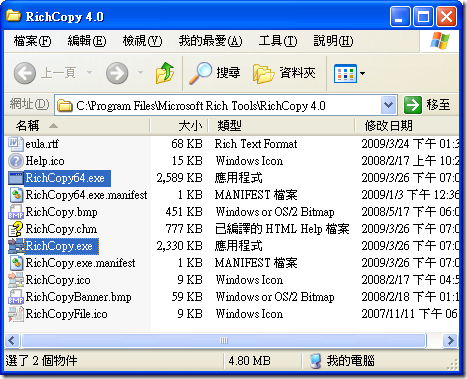Click the Windows flag logo
This screenshot has width=467, height=379.
coord(440,41)
